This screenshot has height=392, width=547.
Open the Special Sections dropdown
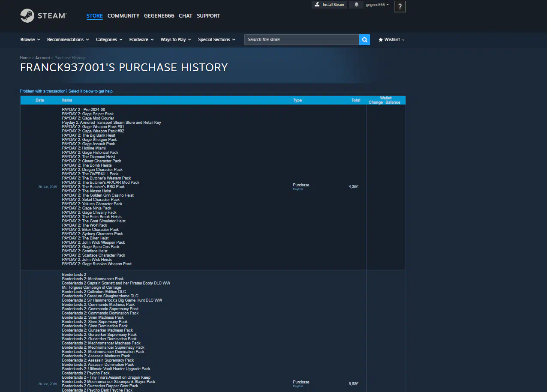coord(216,39)
